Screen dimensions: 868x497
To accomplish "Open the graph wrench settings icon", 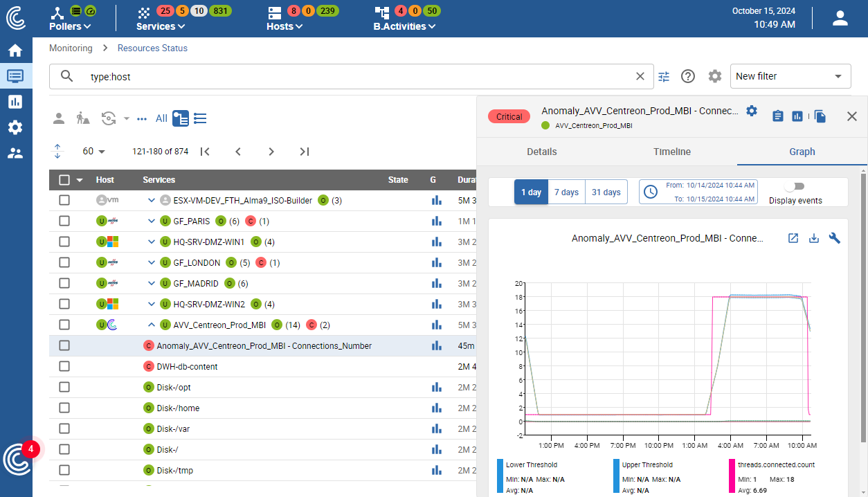I will click(834, 237).
